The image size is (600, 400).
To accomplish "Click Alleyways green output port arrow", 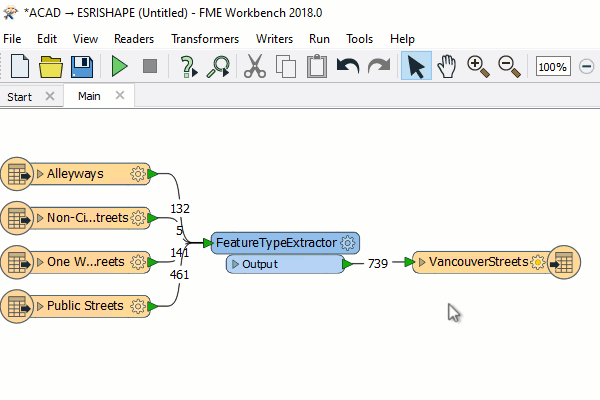I will click(152, 174).
